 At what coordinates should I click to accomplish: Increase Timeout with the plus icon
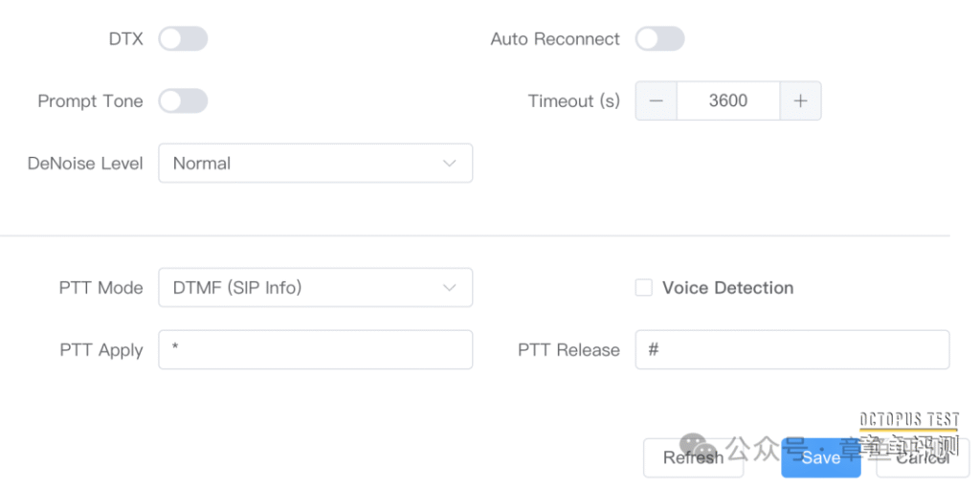(x=801, y=100)
